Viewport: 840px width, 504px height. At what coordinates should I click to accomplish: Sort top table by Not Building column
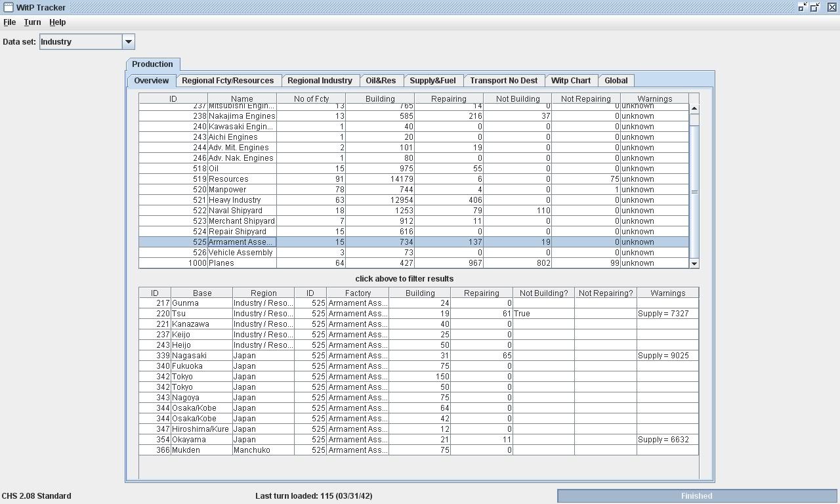click(x=517, y=99)
